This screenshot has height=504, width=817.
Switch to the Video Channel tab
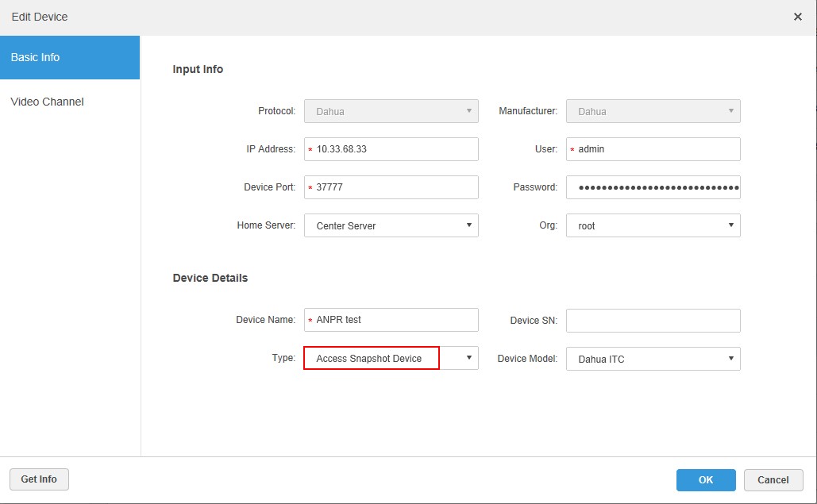pyautogui.click(x=47, y=102)
